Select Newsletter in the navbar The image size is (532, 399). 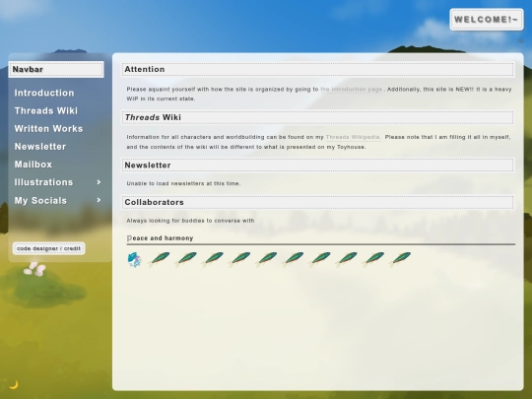(40, 147)
